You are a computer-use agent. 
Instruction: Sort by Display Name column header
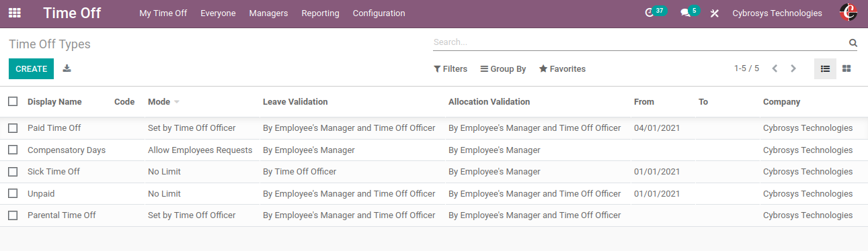54,102
